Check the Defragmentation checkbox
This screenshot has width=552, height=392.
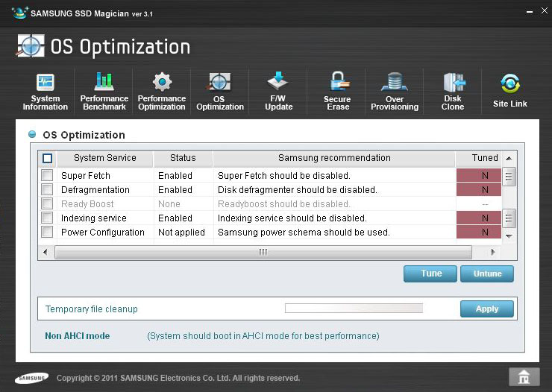click(47, 189)
